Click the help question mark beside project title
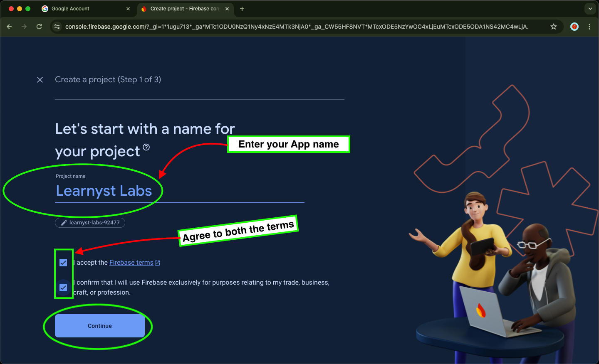 point(146,147)
